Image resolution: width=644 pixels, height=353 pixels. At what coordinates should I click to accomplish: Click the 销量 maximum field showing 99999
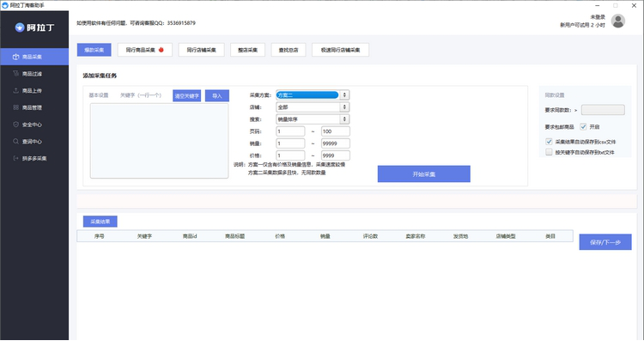point(336,143)
